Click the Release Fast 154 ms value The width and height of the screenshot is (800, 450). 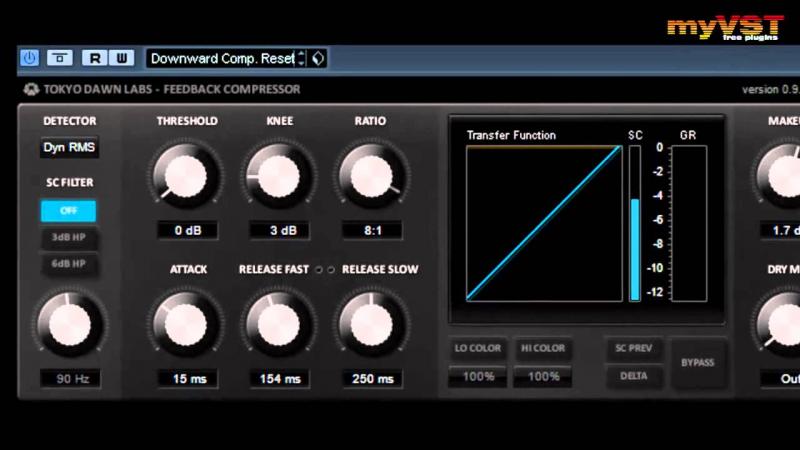point(280,379)
